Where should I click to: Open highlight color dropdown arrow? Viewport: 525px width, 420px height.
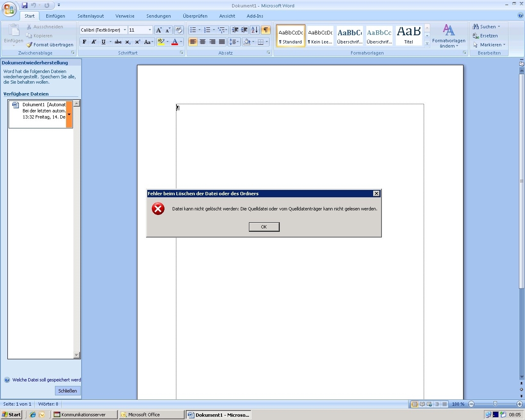pyautogui.click(x=167, y=42)
